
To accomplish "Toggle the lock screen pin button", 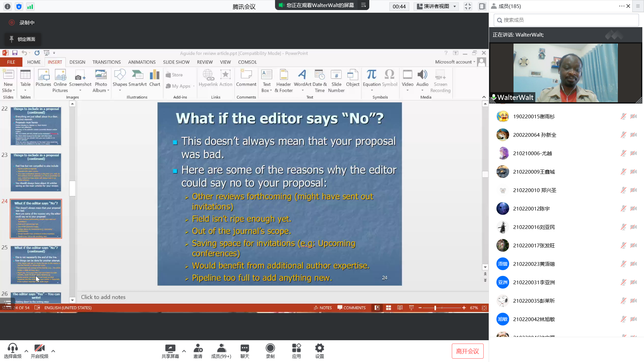I will coord(22,39).
